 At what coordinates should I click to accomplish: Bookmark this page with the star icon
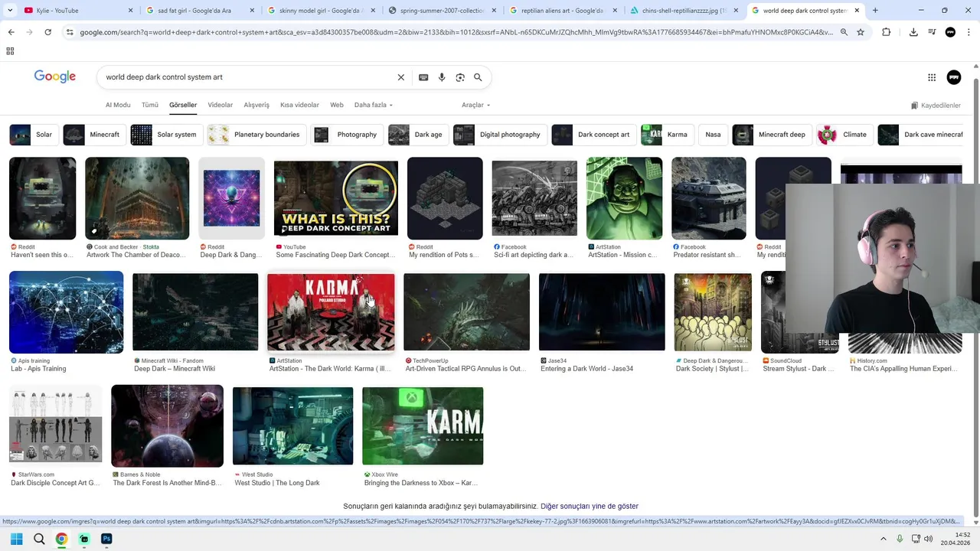point(861,32)
